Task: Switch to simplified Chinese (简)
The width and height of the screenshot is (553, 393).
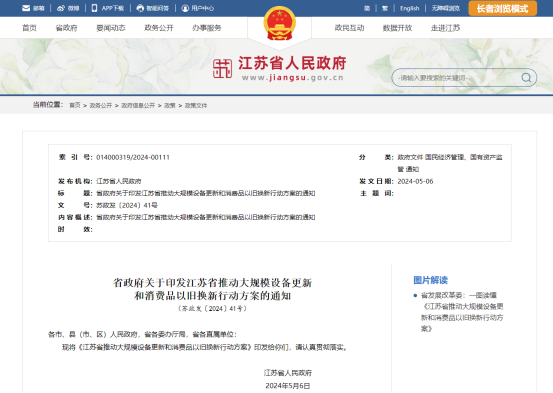Action: 367,8
